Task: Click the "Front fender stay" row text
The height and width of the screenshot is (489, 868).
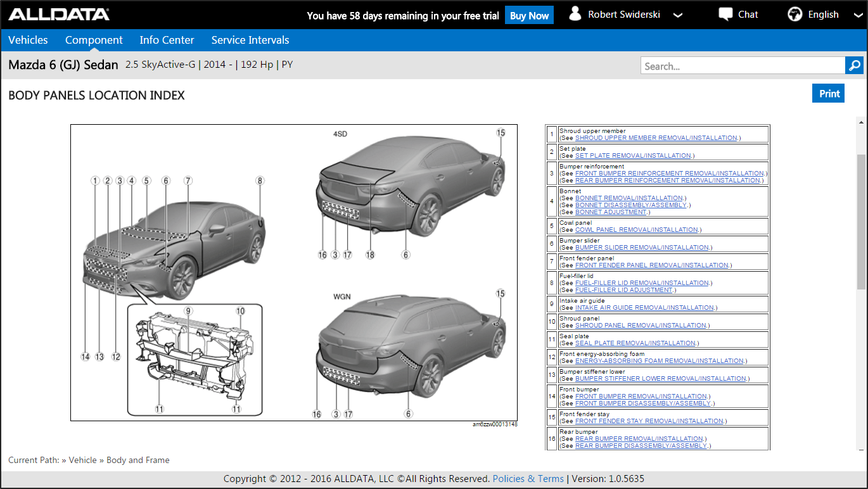Action: [585, 414]
